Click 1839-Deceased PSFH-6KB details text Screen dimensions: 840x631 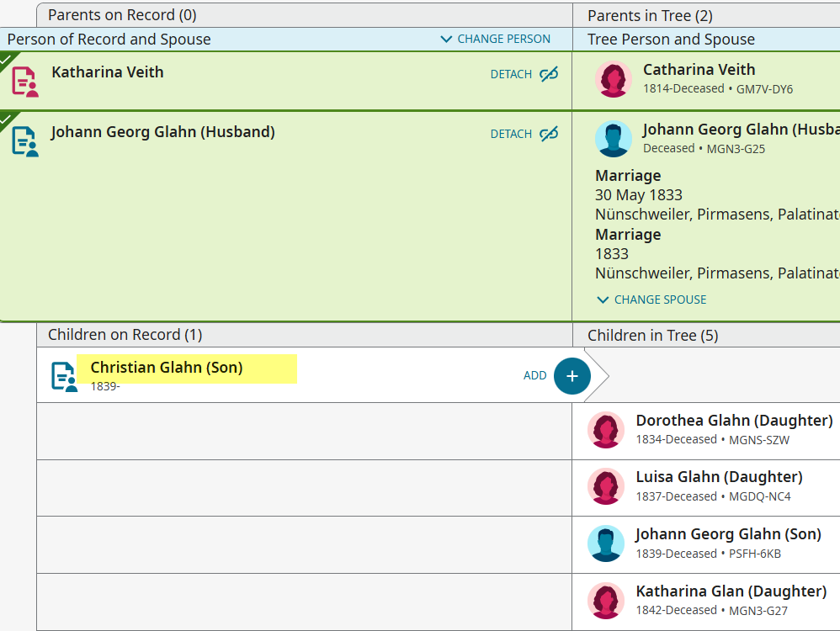(x=708, y=554)
